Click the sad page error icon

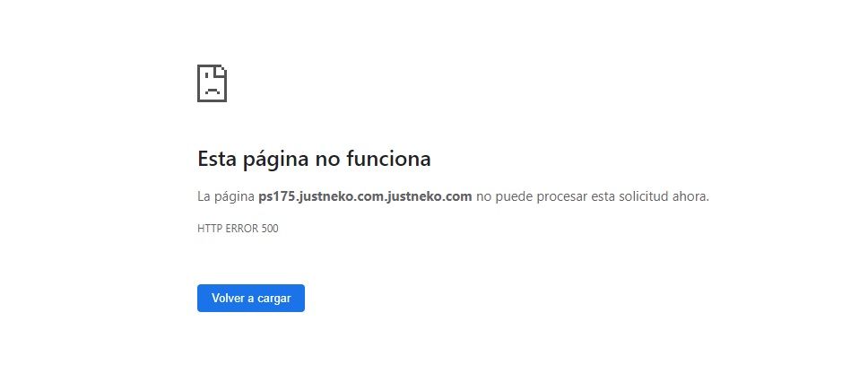click(212, 83)
